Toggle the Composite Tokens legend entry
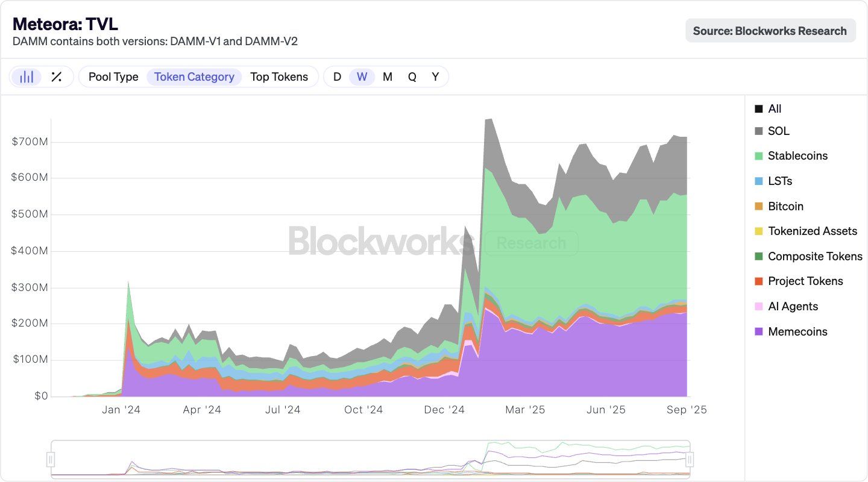Image resolution: width=868 pixels, height=482 pixels. point(815,256)
